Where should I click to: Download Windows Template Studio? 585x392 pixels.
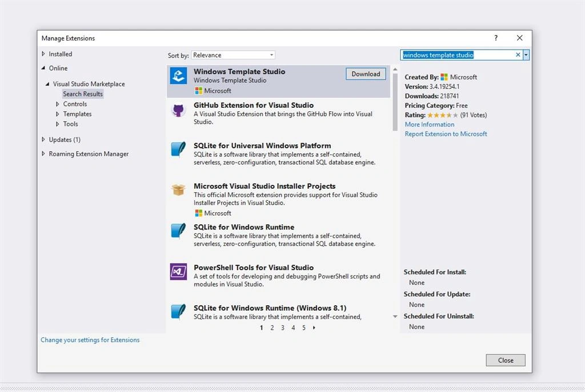[366, 74]
